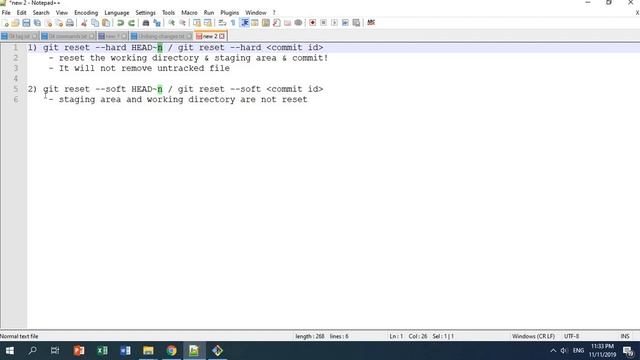Click the UTF-8 encoding status entry

point(571,336)
